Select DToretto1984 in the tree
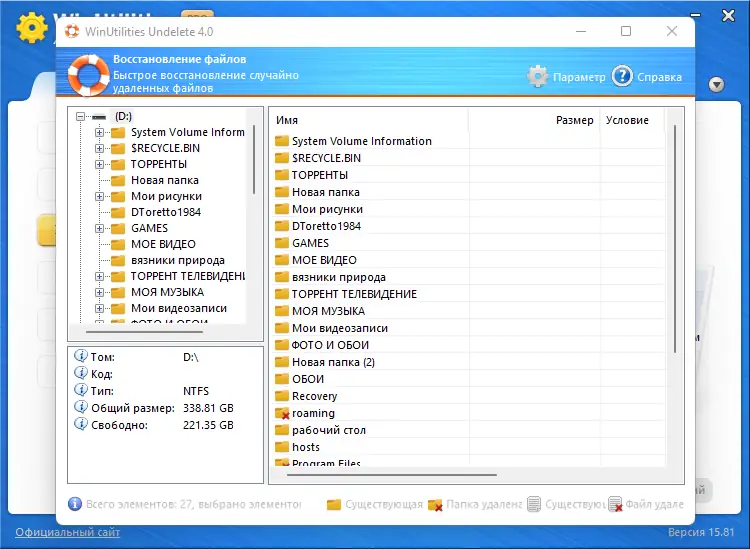Viewport: 750px width, 549px height. [x=166, y=212]
